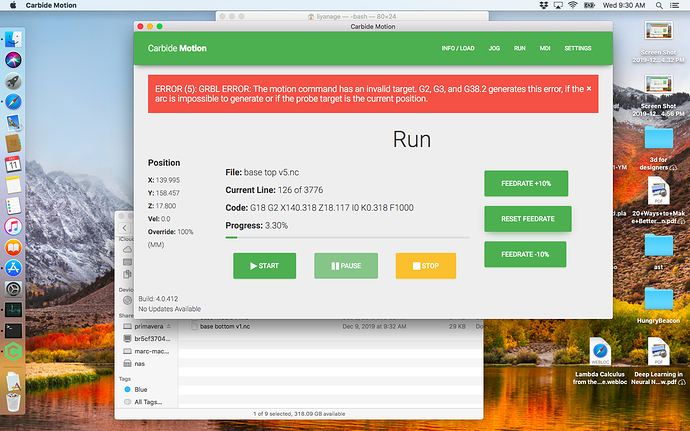Click the yellow STOP button

coord(426,266)
